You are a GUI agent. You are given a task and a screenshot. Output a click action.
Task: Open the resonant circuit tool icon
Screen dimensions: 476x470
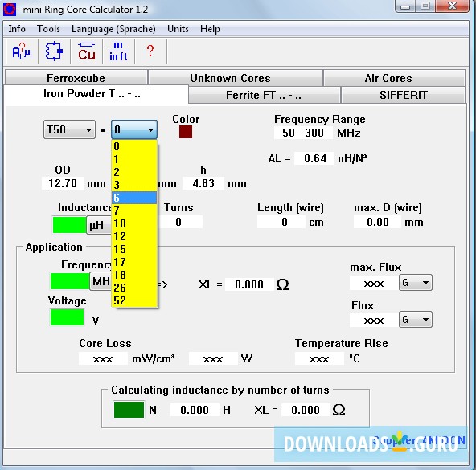point(54,51)
